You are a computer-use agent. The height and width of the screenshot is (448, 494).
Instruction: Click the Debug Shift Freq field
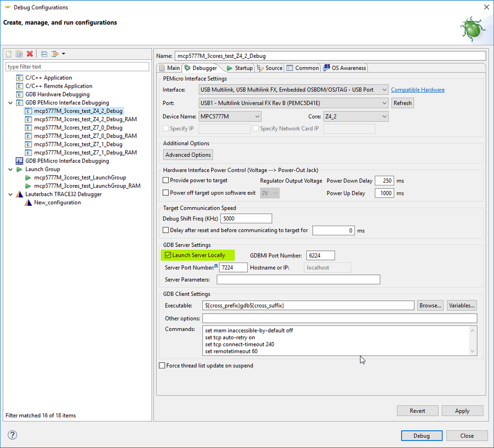246,219
